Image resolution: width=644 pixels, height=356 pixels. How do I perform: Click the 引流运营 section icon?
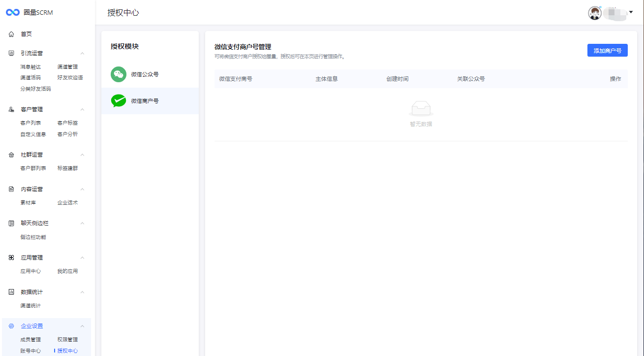pos(11,53)
